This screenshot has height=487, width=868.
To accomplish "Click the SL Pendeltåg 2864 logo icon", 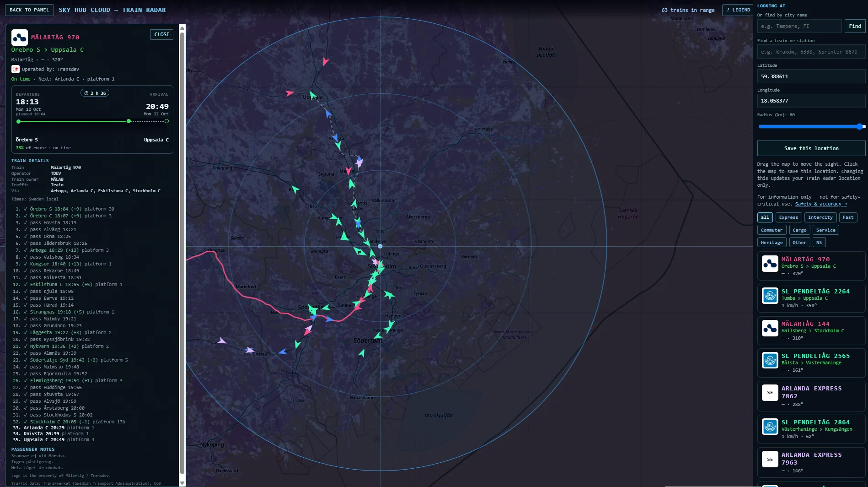I will coord(770,427).
